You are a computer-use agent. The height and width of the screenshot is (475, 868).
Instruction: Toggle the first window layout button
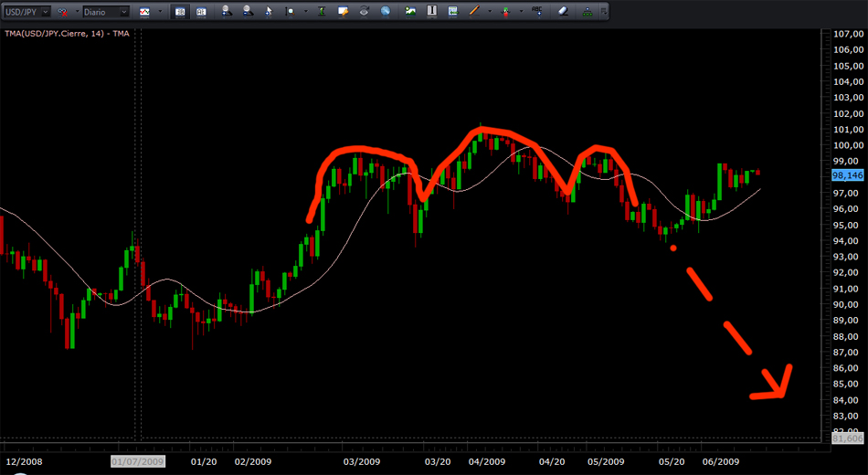pyautogui.click(x=181, y=13)
